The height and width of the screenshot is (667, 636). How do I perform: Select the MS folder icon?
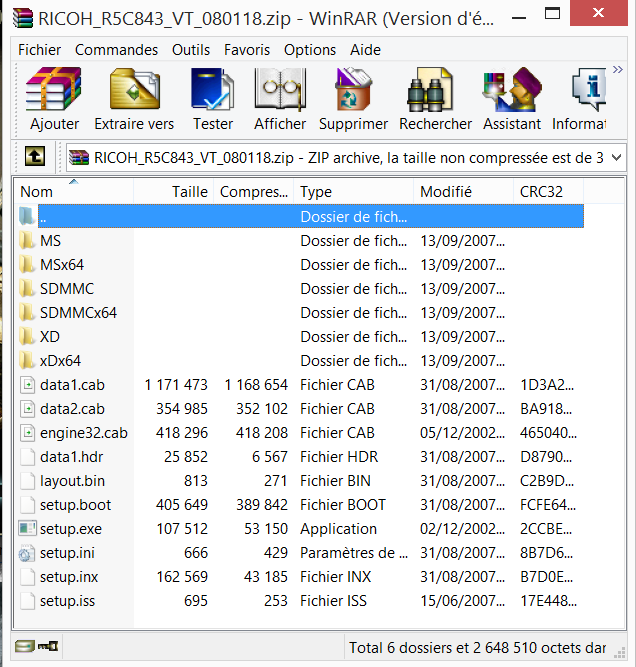click(x=27, y=240)
